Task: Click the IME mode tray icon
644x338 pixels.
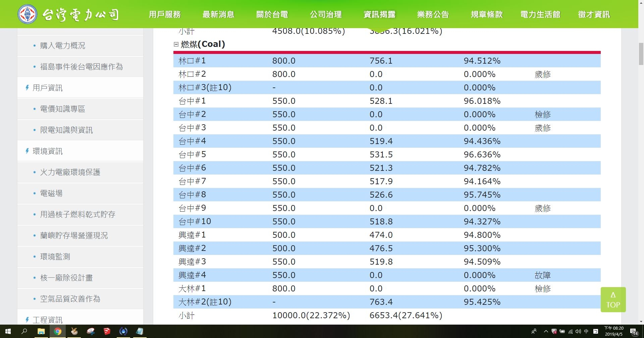Action: tap(596, 331)
